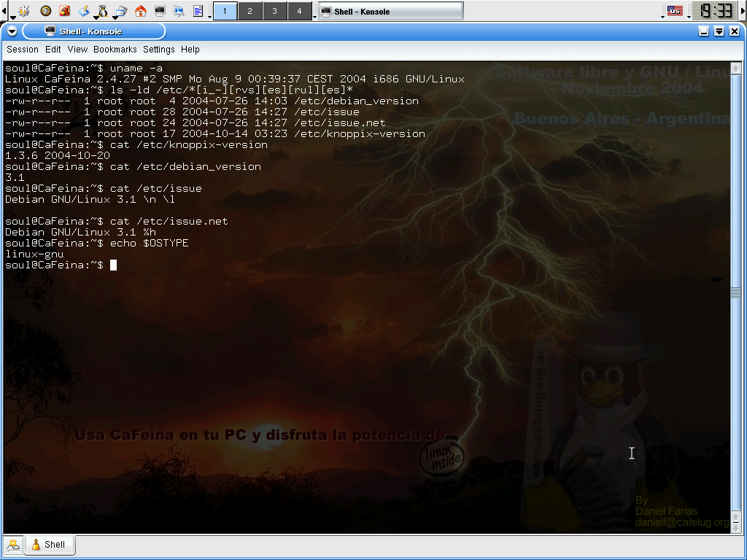This screenshot has width=747, height=560.
Task: Maximize the Konsole window
Action: 719,31
